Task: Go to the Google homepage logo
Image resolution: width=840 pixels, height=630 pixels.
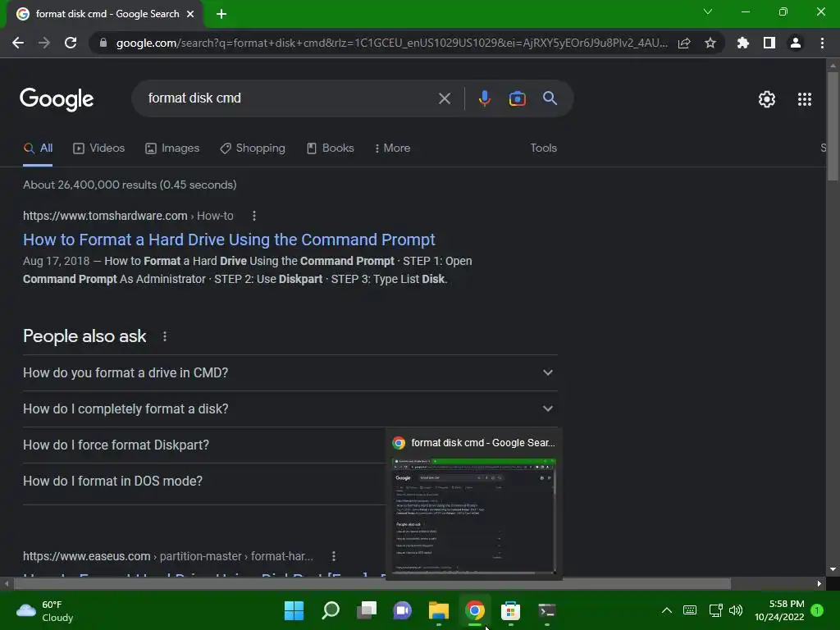Action: 57,99
